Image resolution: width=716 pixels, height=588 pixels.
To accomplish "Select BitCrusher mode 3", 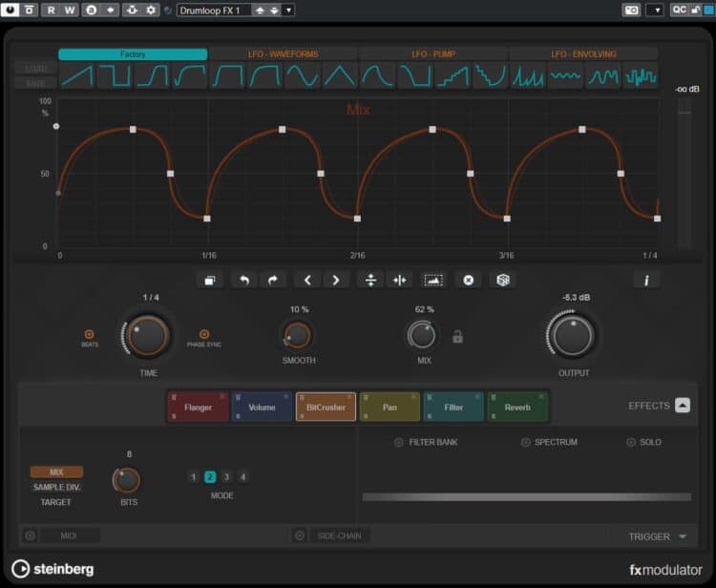I will click(x=226, y=477).
